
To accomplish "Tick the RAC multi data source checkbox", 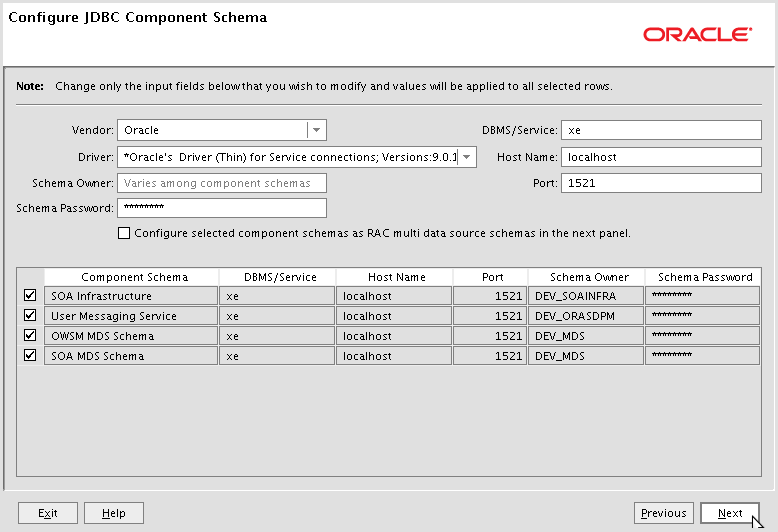I will [124, 233].
